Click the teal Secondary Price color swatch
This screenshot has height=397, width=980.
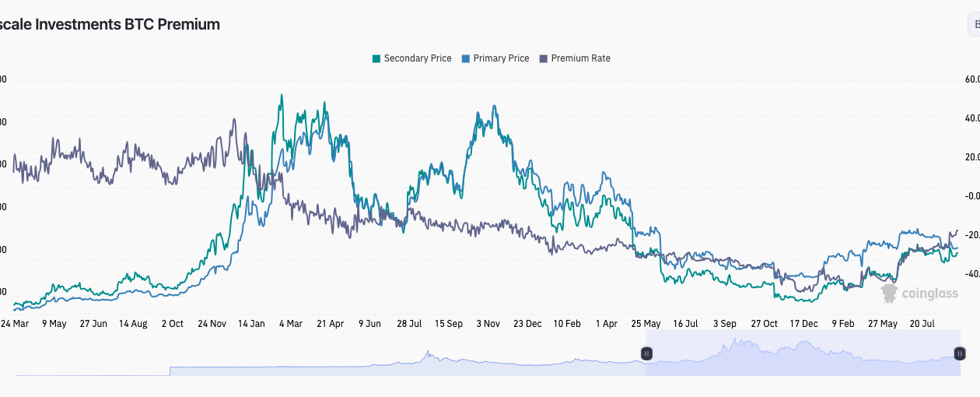coord(376,58)
